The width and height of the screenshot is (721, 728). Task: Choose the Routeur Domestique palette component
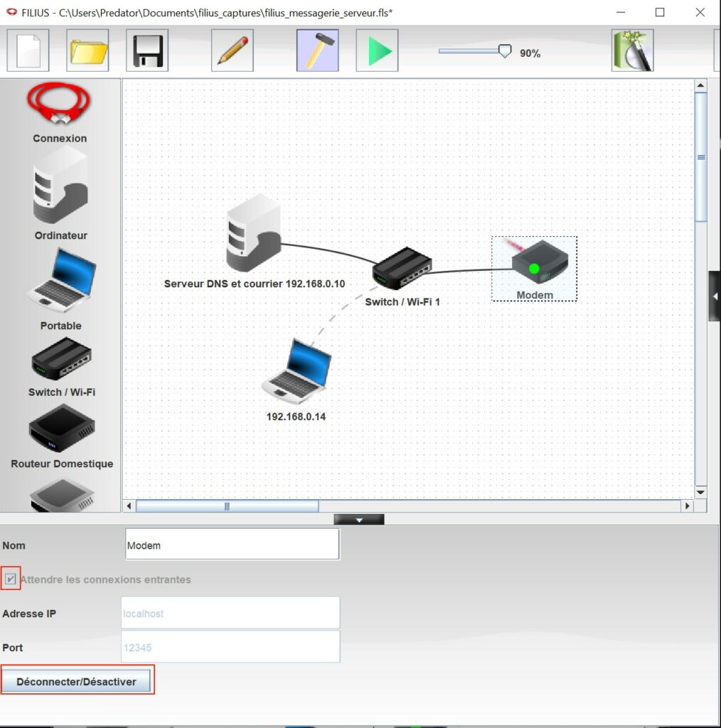pos(62,427)
